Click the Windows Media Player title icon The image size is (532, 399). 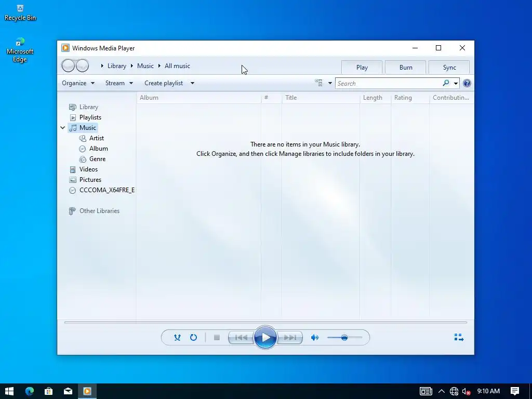65,48
